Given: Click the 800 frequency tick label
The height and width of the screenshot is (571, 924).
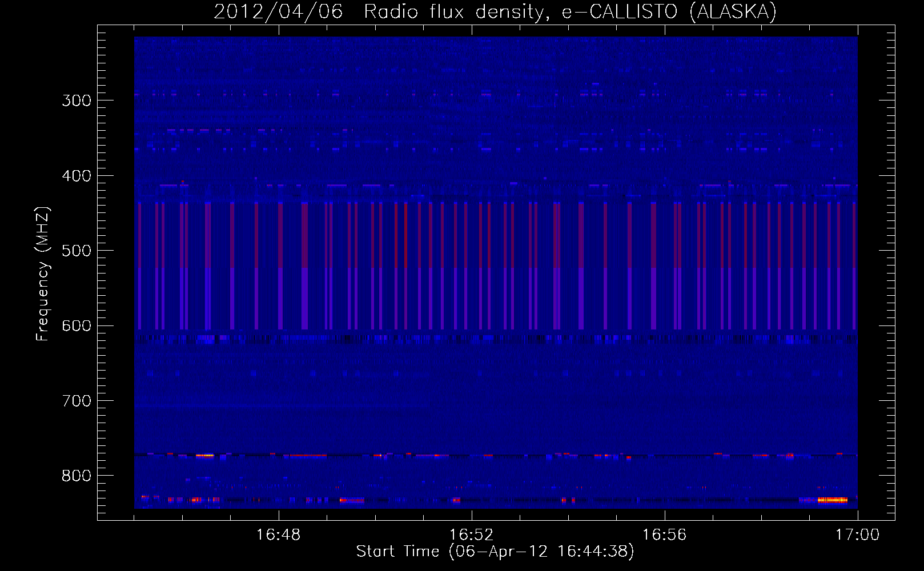Looking at the screenshot, I should (77, 476).
